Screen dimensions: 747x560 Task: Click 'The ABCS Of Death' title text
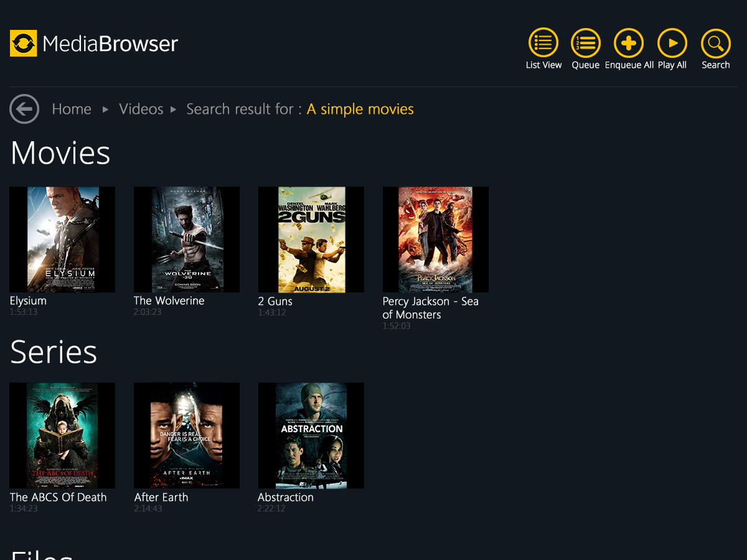[58, 497]
